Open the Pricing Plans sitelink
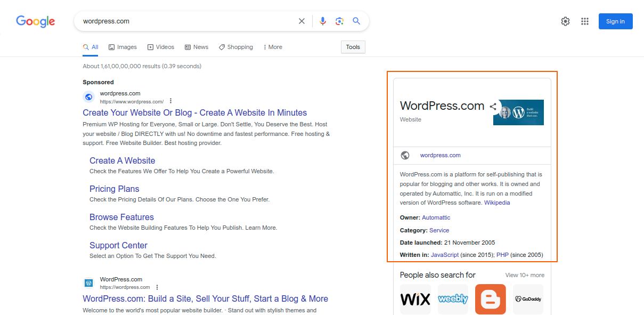The image size is (644, 315). 114,189
